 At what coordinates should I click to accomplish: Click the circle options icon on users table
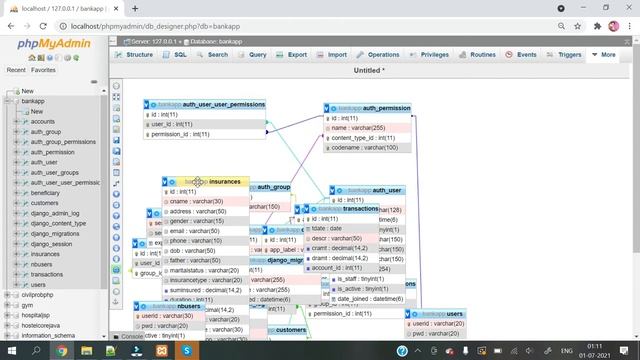(415, 314)
